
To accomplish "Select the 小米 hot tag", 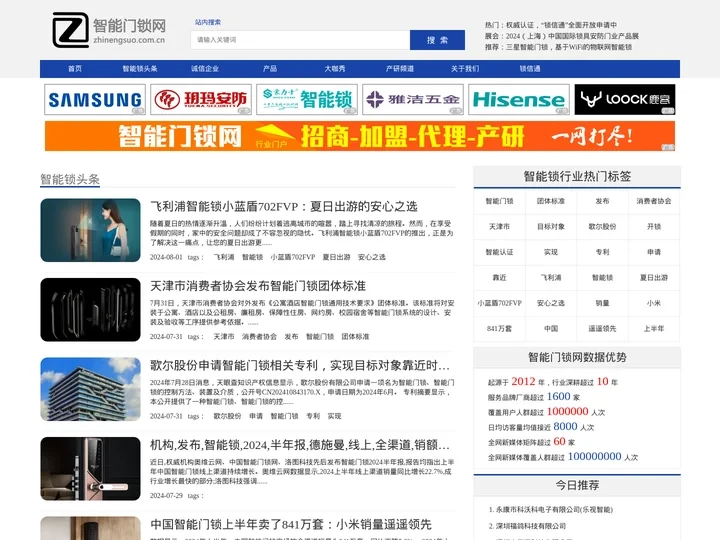I will 654,303.
